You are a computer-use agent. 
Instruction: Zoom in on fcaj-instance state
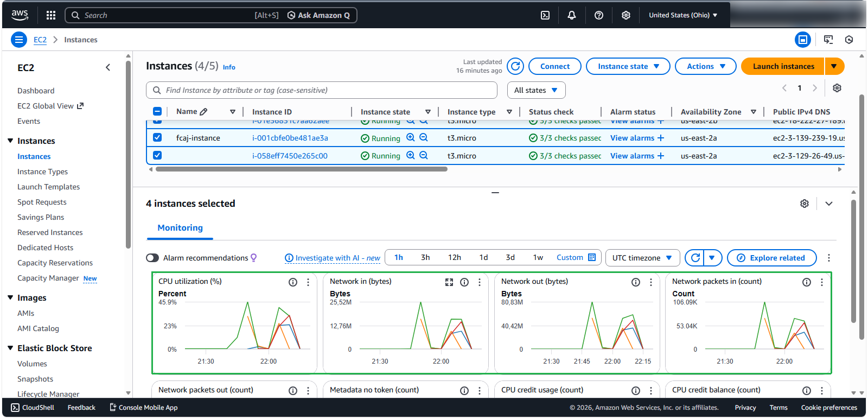[x=411, y=138]
